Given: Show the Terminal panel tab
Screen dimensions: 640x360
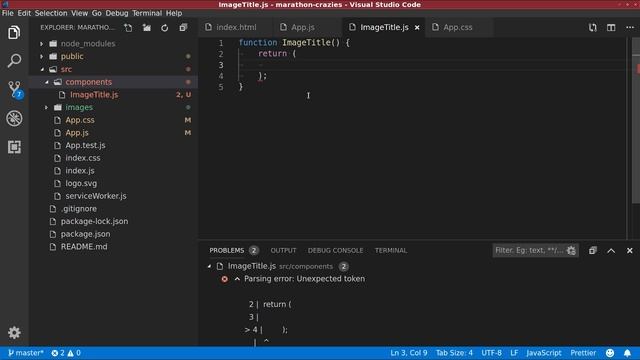Looking at the screenshot, I should (x=391, y=251).
